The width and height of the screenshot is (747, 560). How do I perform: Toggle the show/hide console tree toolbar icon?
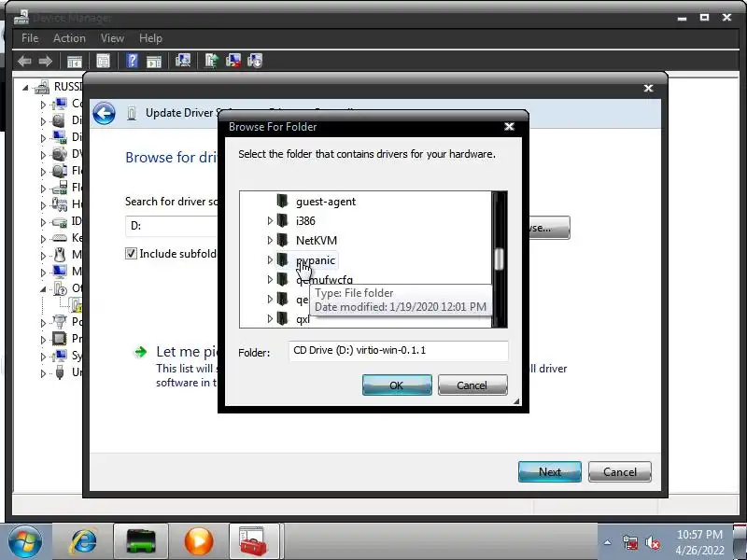point(75,61)
